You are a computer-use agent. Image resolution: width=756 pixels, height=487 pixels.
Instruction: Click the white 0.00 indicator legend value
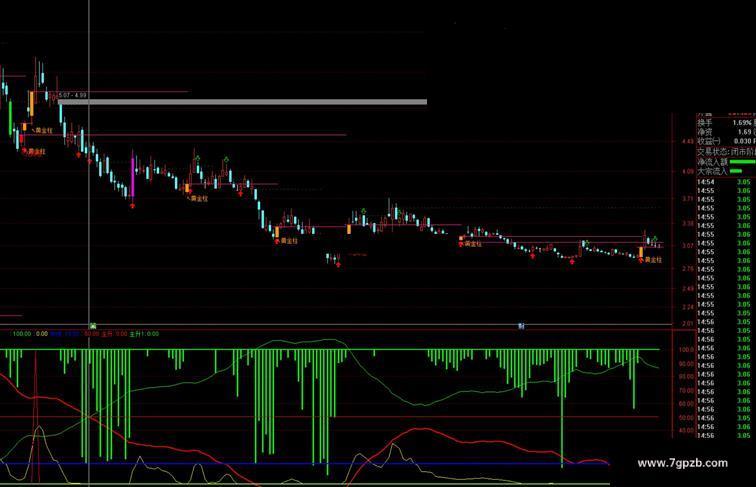point(42,334)
